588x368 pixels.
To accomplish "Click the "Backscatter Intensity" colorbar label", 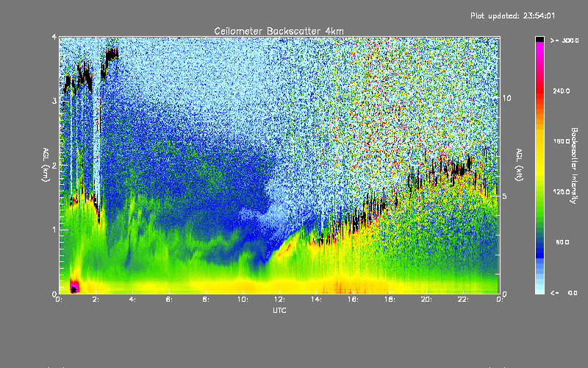I will (x=574, y=166).
